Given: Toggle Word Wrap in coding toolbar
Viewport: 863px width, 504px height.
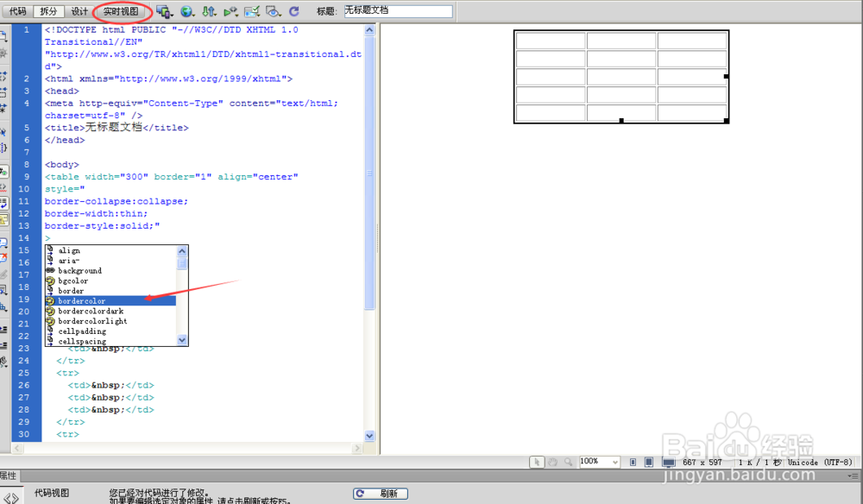Looking at the screenshot, I should click(x=3, y=204).
